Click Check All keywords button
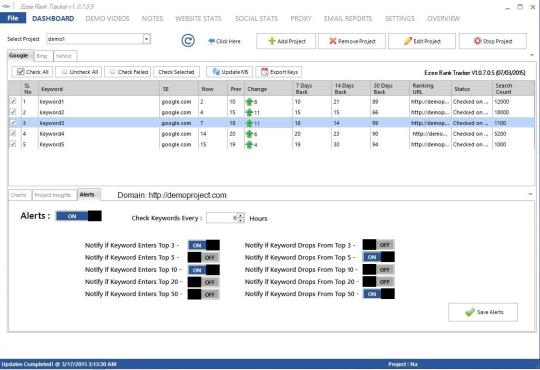The height and width of the screenshot is (370, 540). pyautogui.click(x=32, y=72)
